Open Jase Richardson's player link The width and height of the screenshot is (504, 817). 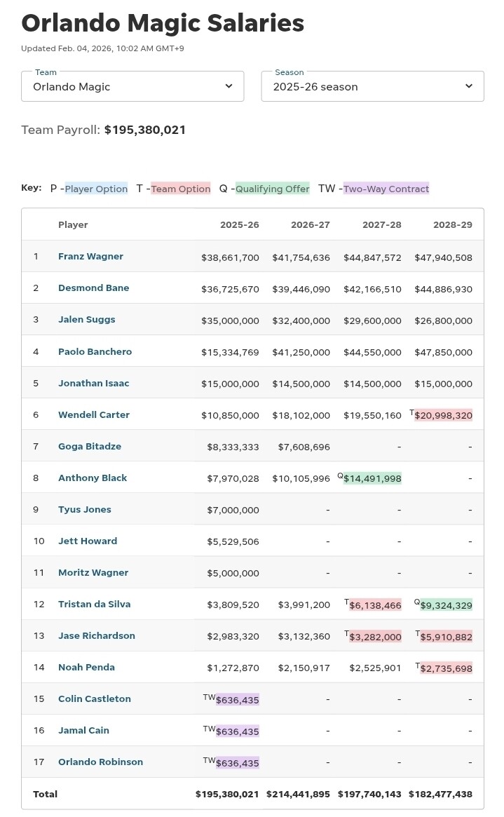coord(96,636)
